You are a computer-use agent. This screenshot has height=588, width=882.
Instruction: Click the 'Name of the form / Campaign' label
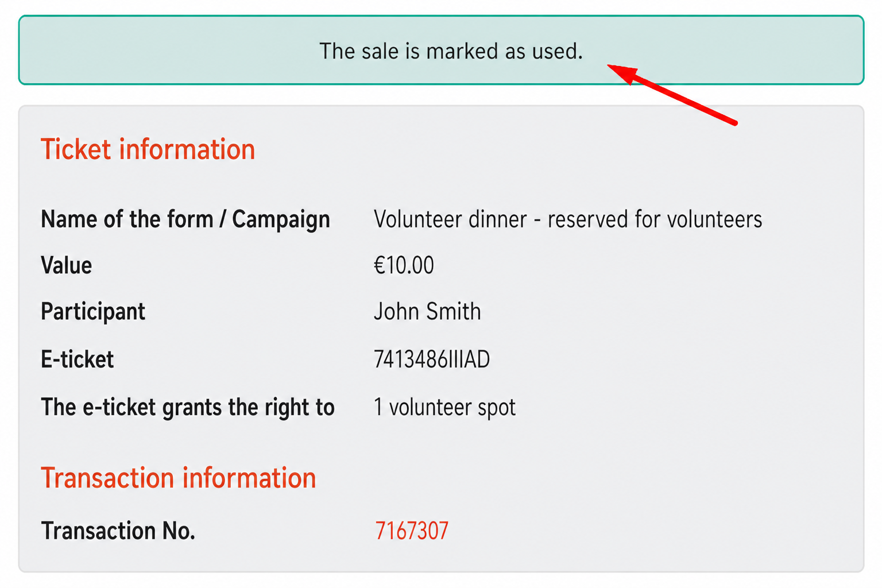[185, 219]
